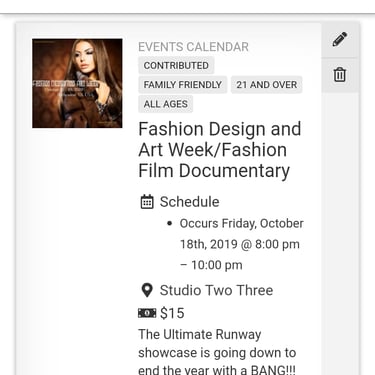Click the calendar icon beside Schedule
This screenshot has height=375, width=375.
tap(147, 202)
